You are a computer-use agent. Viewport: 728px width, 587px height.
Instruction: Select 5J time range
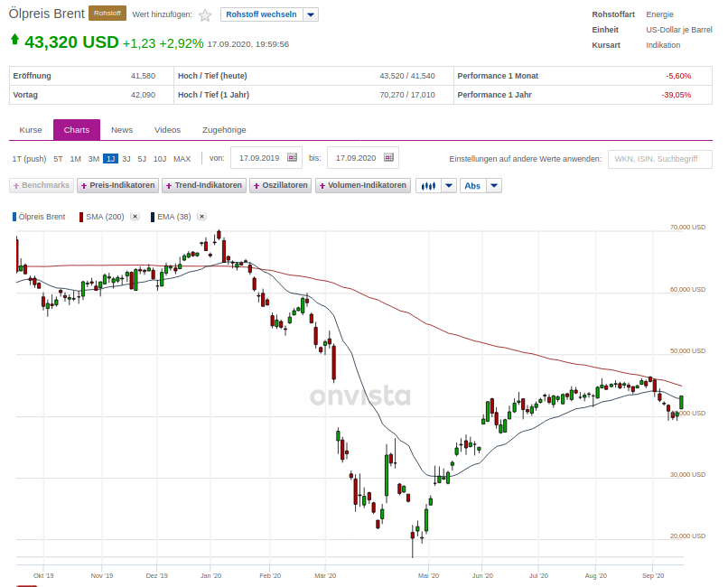click(142, 159)
